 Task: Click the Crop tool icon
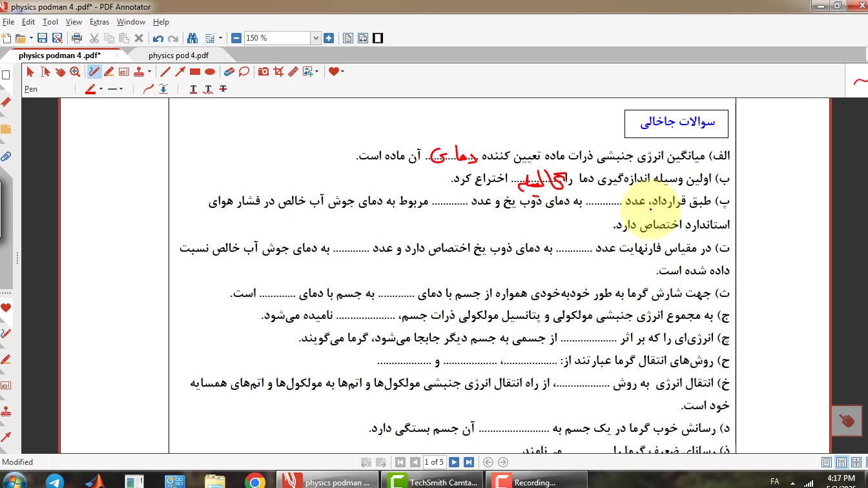point(278,72)
